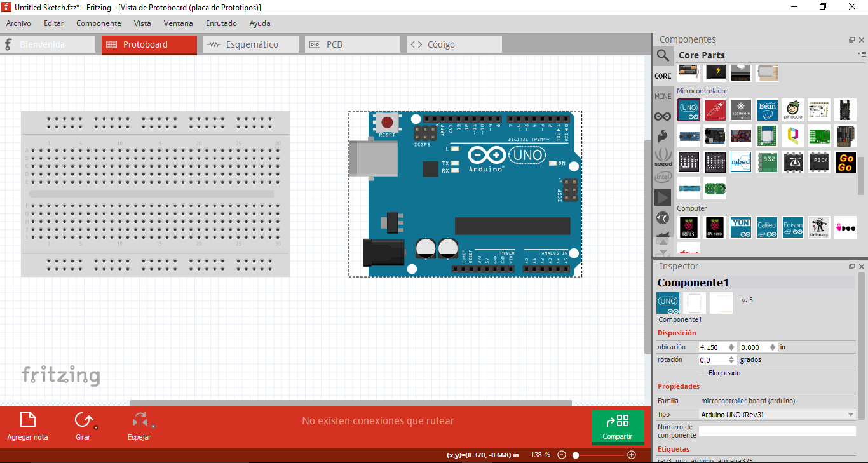
Task: Select the Raspberry Pi 3 part
Action: (x=689, y=227)
